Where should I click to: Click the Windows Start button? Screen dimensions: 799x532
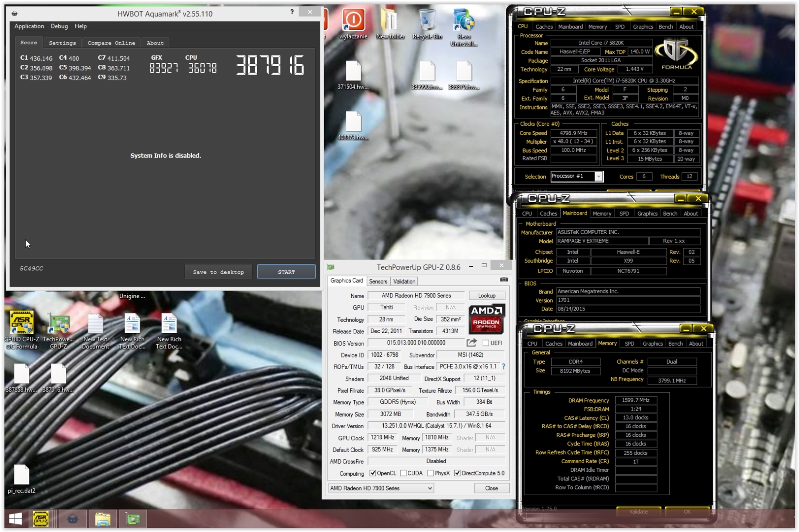click(15, 519)
